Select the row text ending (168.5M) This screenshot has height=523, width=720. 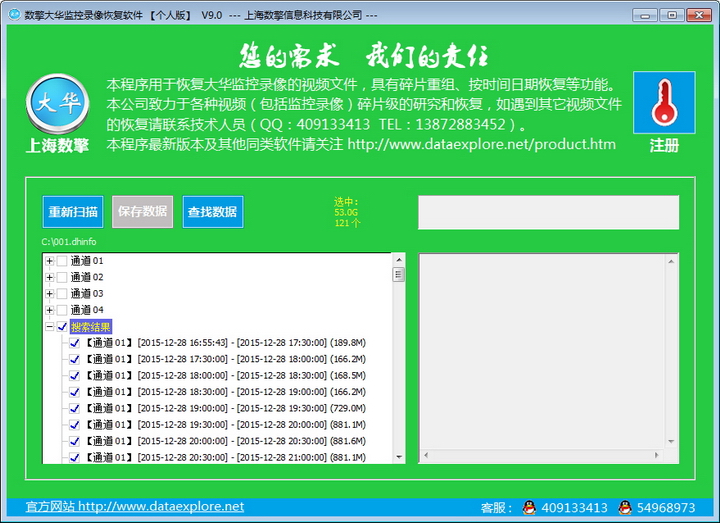pos(225,376)
